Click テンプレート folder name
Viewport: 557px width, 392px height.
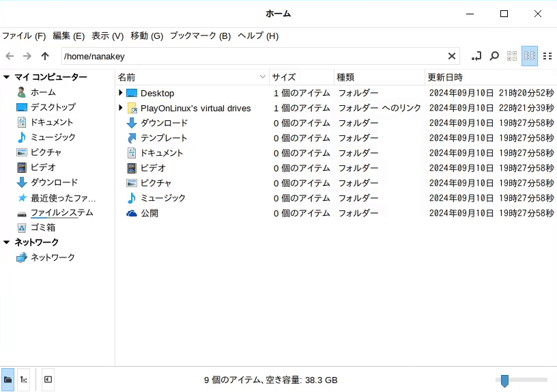pos(164,138)
